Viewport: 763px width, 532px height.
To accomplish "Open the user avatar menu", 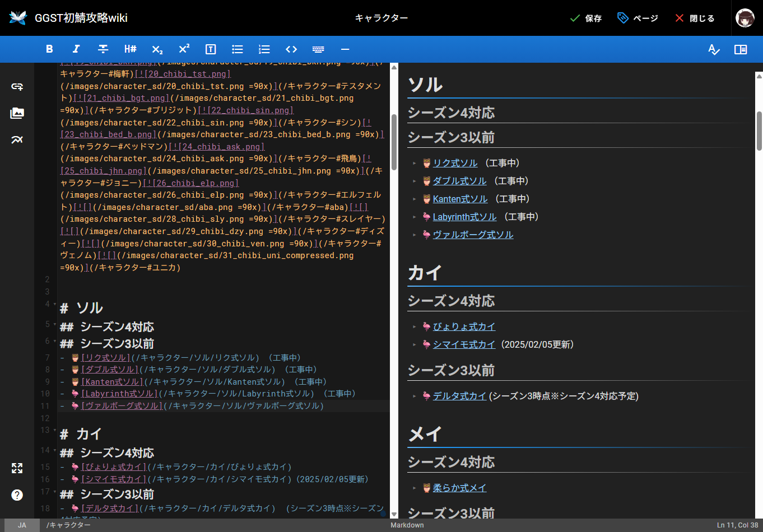I will [x=745, y=18].
